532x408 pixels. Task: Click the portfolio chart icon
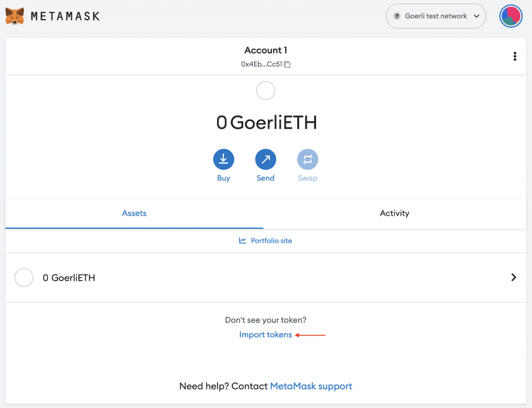pos(242,241)
